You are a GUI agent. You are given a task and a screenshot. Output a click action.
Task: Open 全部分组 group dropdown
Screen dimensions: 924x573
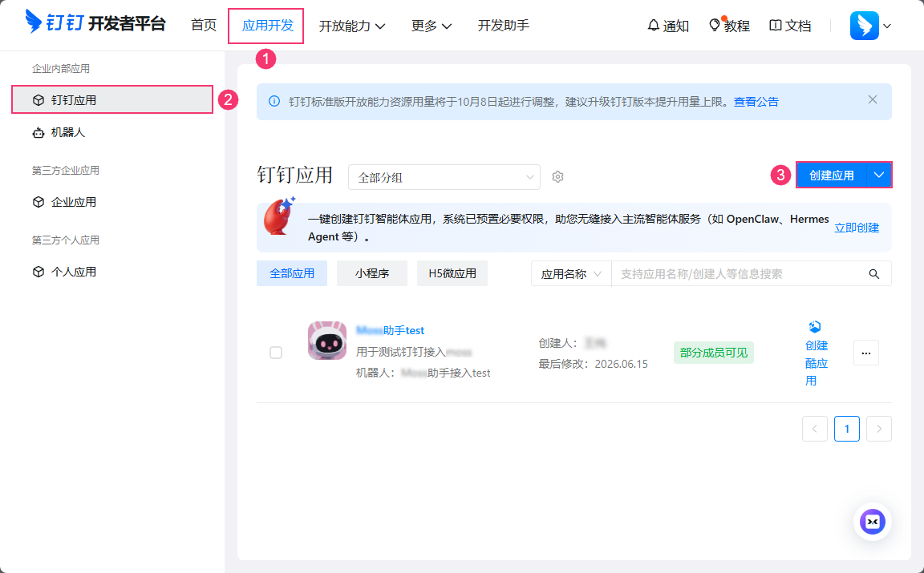(x=444, y=177)
